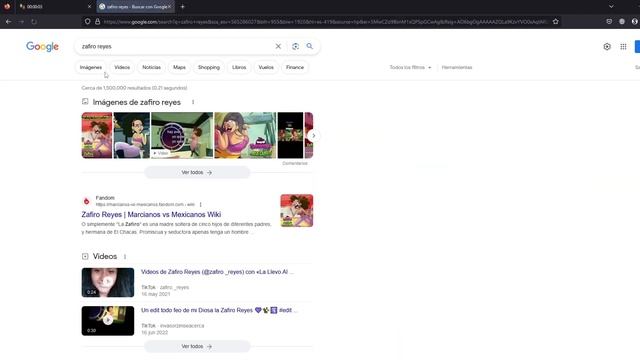The image size is (640, 360).
Task: Click Comentarios feedback link under images
Action: [x=295, y=163]
